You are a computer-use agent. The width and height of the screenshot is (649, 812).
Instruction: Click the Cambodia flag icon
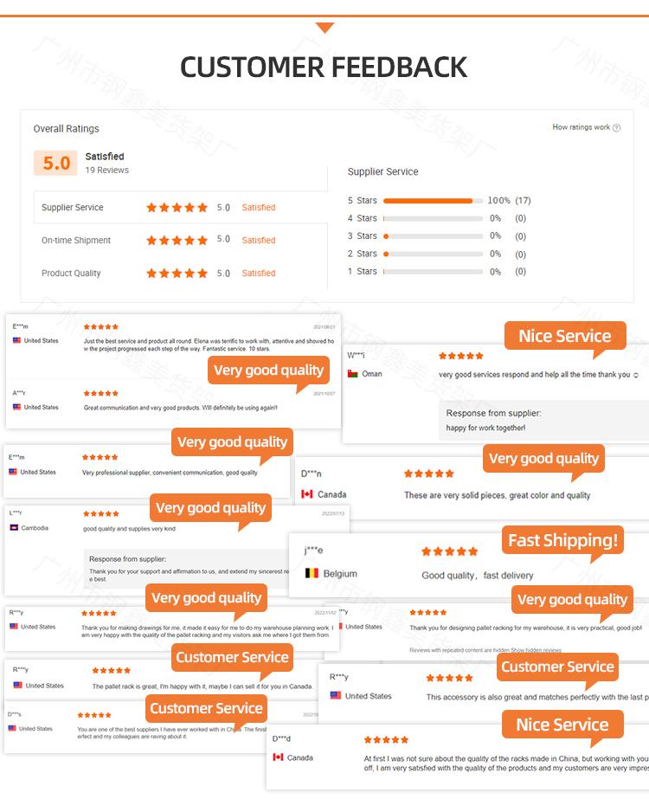tap(14, 528)
